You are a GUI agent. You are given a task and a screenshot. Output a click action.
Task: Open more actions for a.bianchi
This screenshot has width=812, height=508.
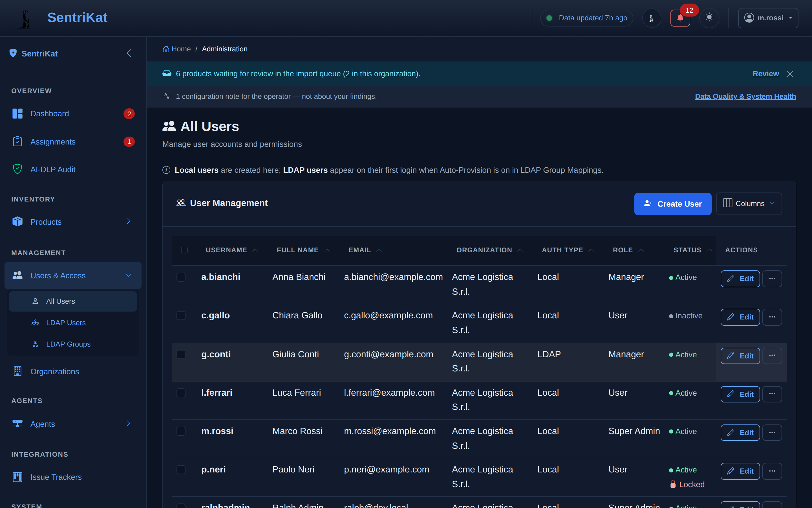click(x=772, y=279)
